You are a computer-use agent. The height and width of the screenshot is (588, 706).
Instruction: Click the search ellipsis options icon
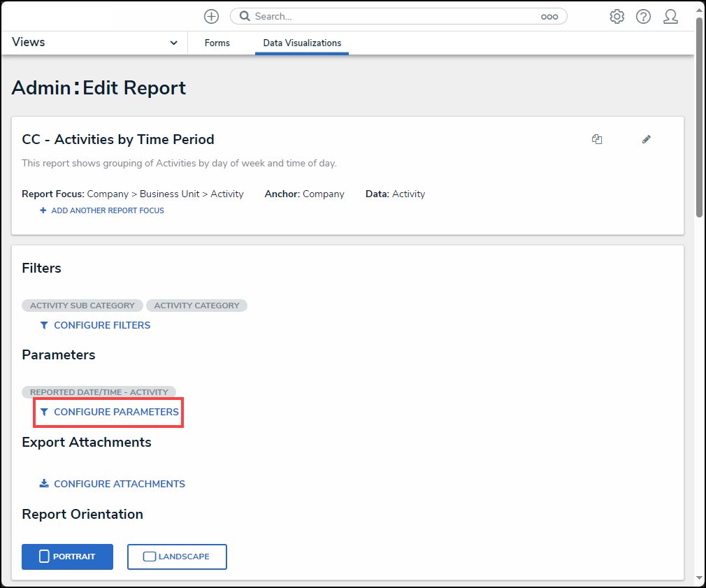[x=549, y=17]
